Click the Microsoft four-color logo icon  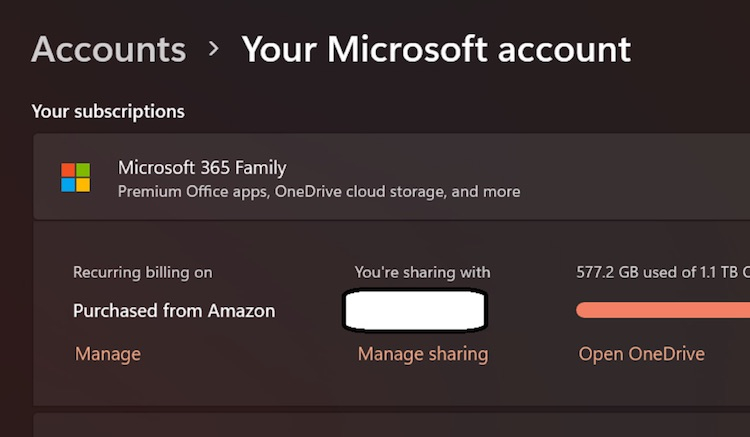point(75,178)
